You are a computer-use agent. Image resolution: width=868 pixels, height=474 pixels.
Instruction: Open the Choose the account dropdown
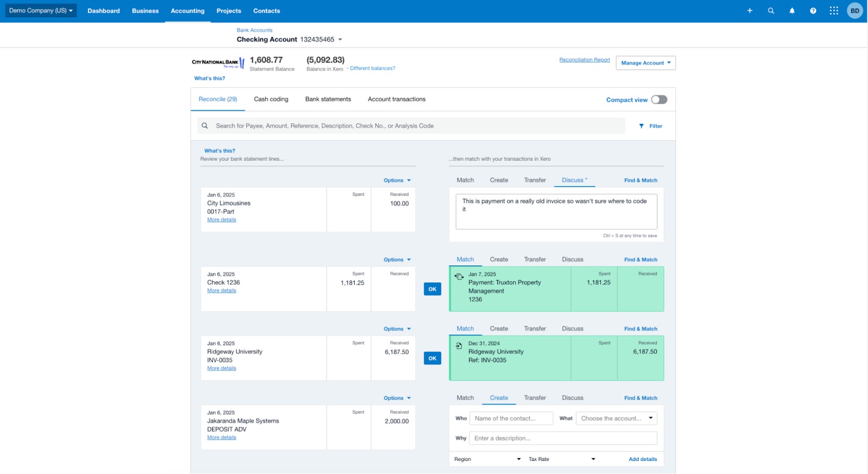[x=617, y=419]
